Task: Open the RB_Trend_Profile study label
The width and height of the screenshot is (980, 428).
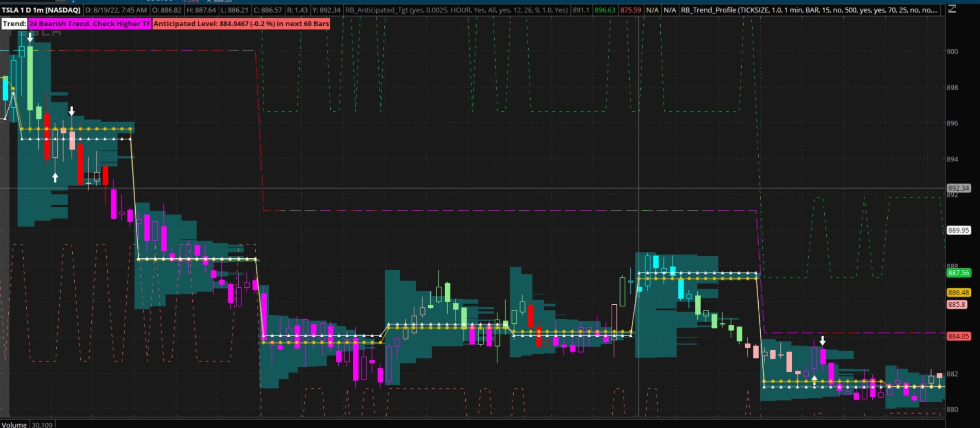Action: [x=808, y=10]
